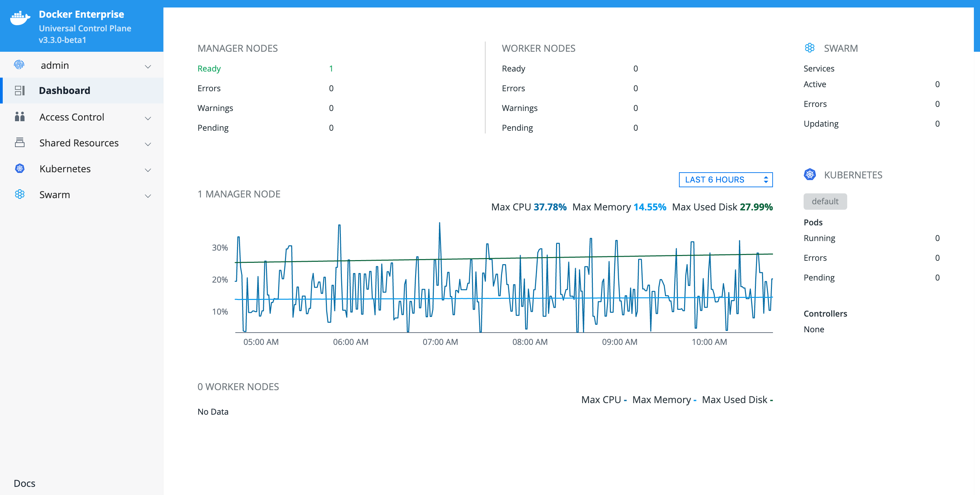Click the Ready manager nodes link
Image resolution: width=980 pixels, height=495 pixels.
209,68
